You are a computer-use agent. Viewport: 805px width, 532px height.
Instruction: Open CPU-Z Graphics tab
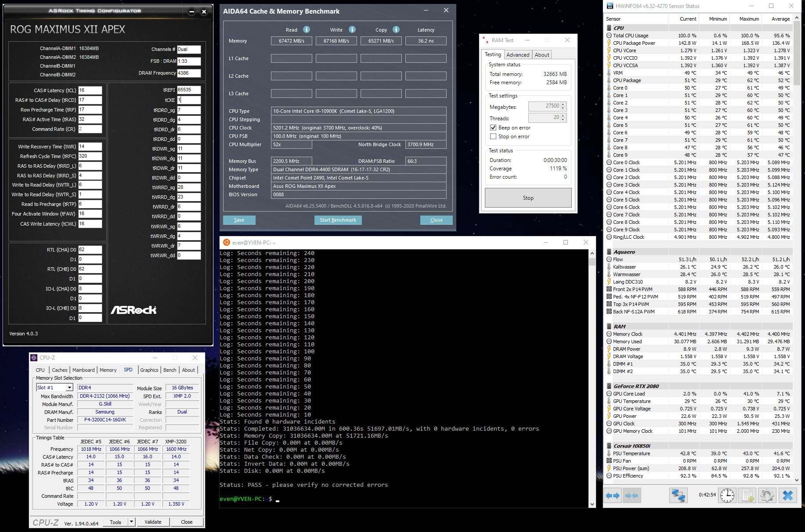click(149, 370)
